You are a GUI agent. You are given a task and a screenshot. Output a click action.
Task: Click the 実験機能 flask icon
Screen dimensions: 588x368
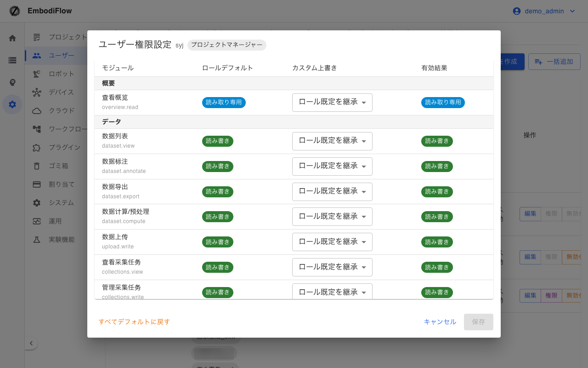(x=37, y=240)
